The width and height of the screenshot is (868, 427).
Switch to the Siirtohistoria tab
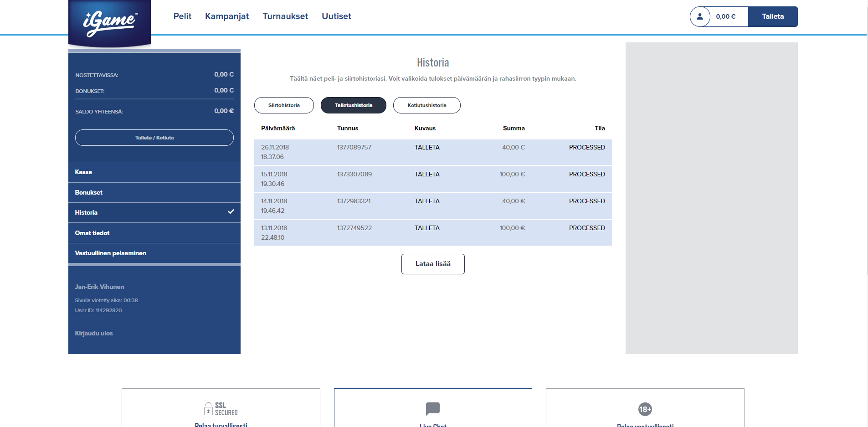coord(284,105)
